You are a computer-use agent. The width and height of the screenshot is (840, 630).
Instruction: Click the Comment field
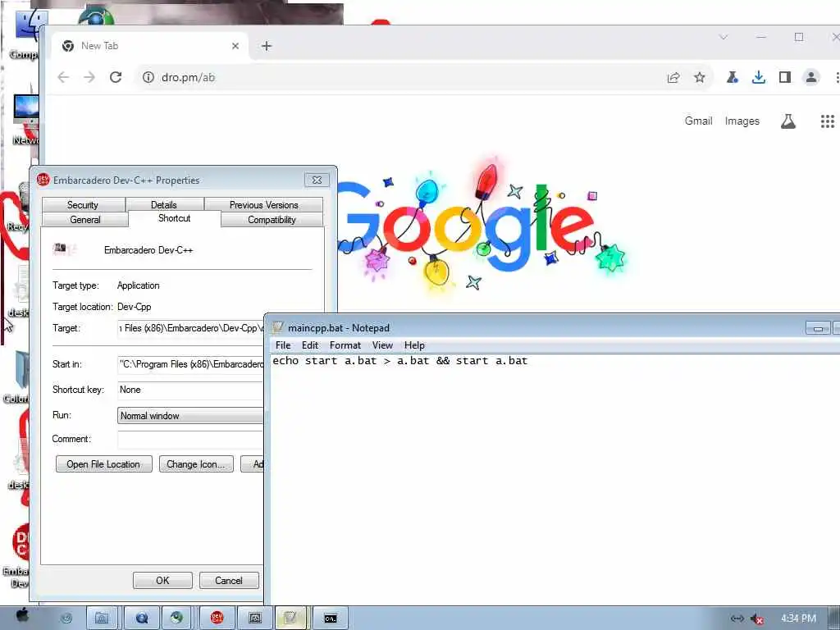pyautogui.click(x=190, y=440)
